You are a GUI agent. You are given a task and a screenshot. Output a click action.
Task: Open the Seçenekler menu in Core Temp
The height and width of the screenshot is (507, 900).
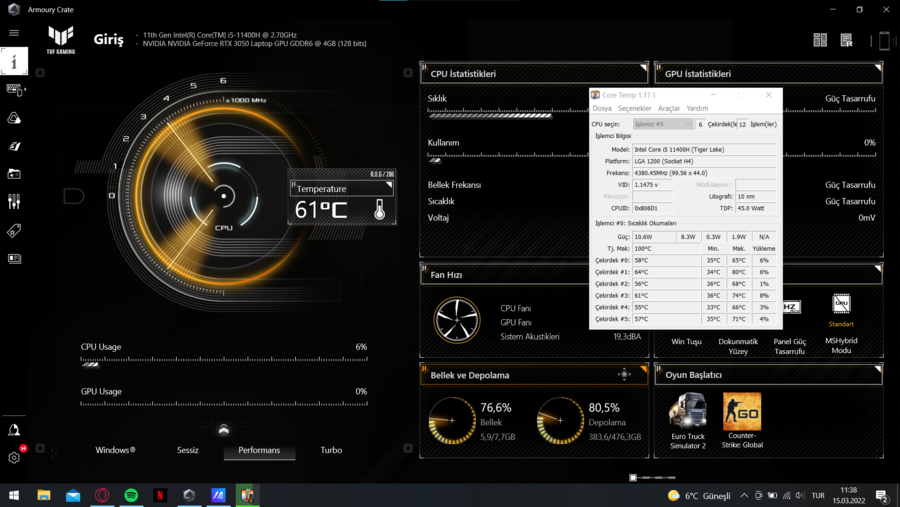[635, 108]
